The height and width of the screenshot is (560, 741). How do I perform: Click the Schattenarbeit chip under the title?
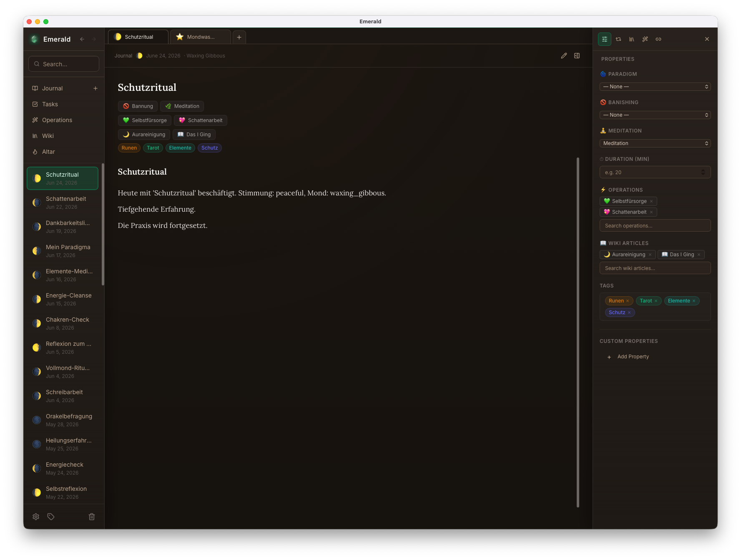[200, 120]
